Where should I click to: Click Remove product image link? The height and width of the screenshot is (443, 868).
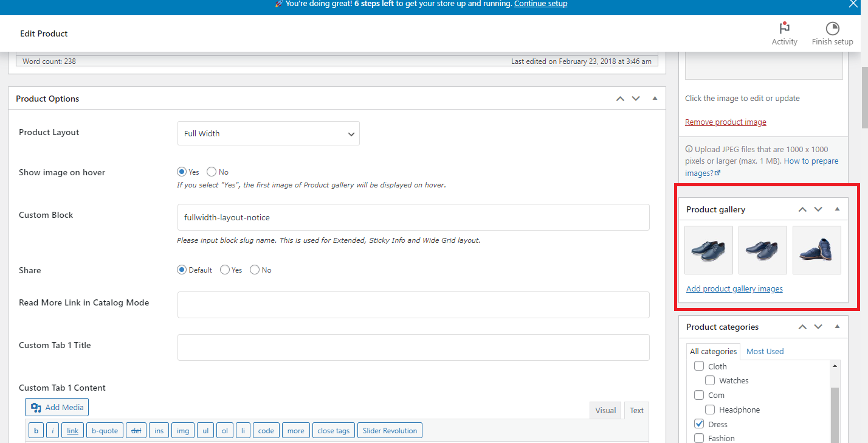click(725, 122)
